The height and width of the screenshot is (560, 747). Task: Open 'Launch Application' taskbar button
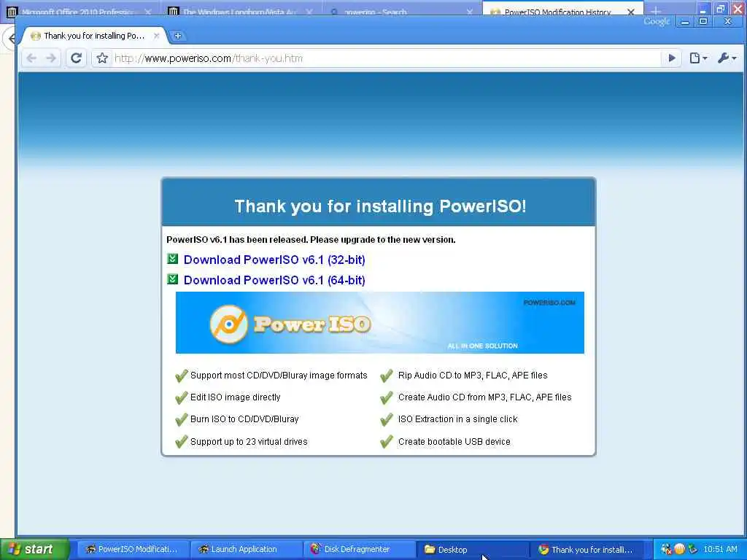245,549
